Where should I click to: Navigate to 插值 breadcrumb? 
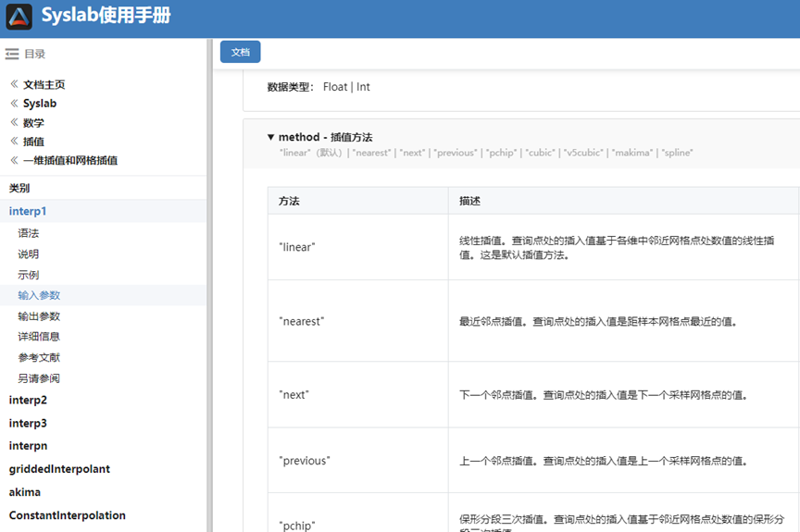33,142
